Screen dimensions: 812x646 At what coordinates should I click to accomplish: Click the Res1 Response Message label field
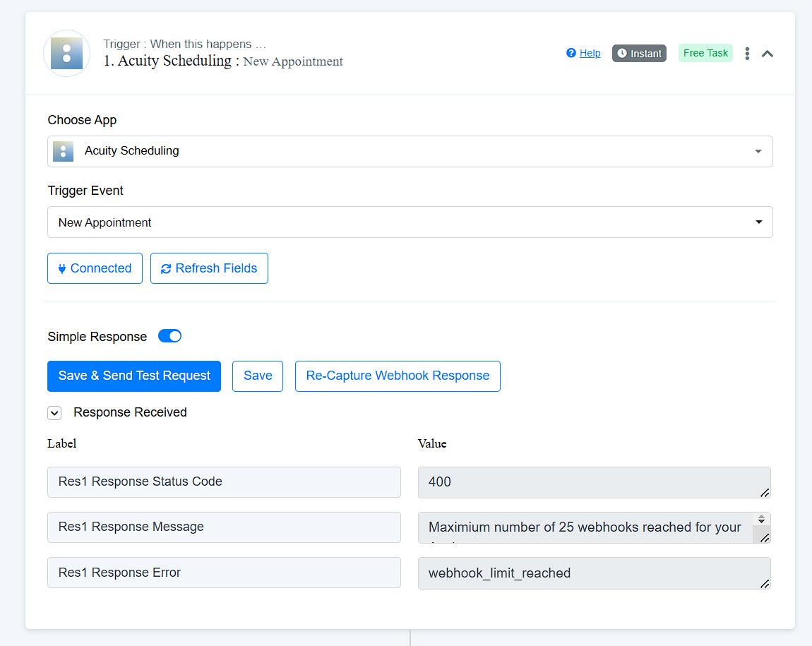[225, 527]
